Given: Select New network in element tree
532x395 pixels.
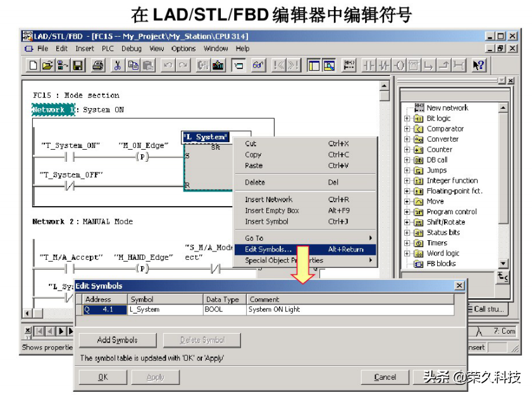Looking at the screenshot, I should coord(447,108).
